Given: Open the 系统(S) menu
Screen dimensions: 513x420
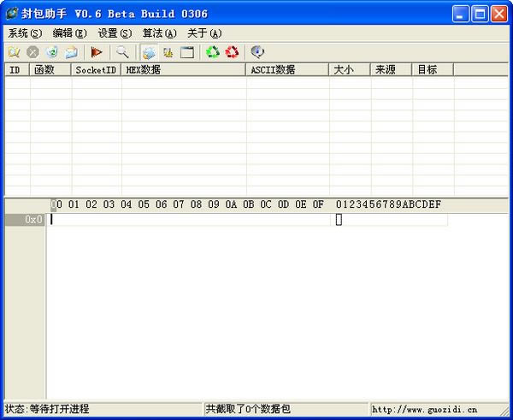Looking at the screenshot, I should tap(25, 33).
